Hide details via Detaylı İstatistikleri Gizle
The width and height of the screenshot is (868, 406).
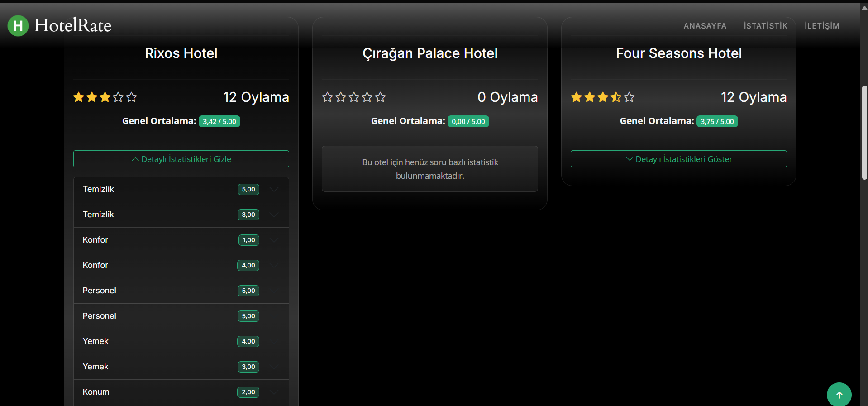pos(181,159)
